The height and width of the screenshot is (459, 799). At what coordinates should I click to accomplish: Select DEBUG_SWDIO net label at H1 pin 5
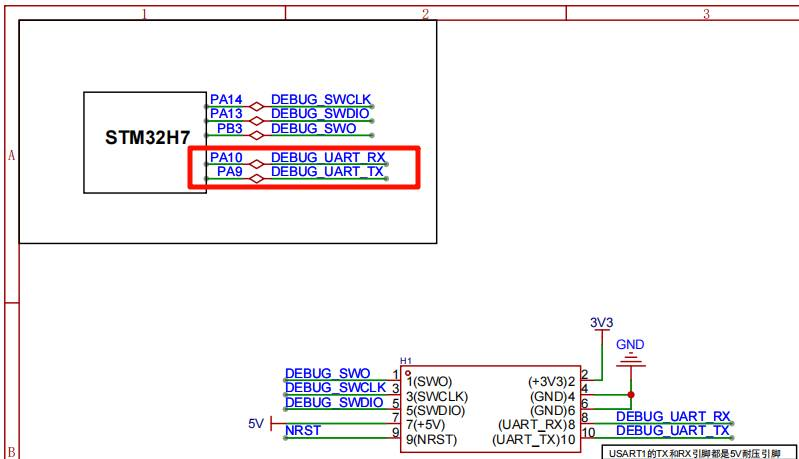(x=334, y=402)
